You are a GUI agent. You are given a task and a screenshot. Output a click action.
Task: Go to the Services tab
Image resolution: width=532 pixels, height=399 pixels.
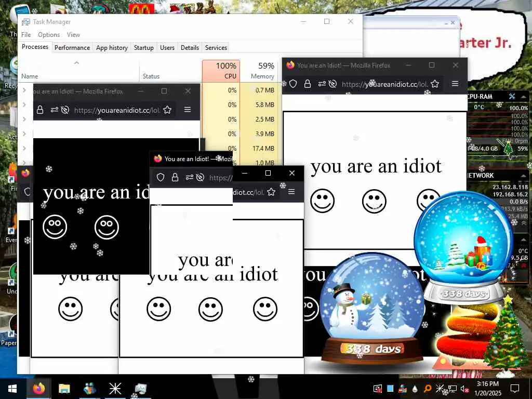click(216, 48)
